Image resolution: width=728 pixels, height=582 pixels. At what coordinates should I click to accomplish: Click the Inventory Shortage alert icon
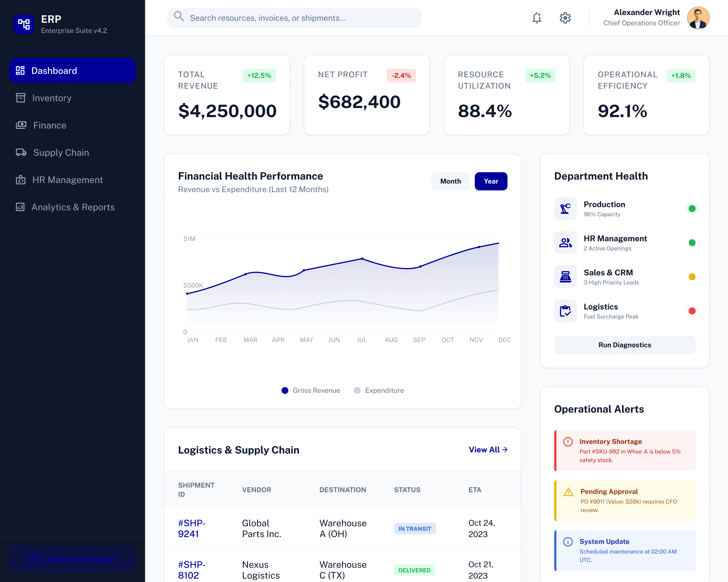tap(568, 442)
